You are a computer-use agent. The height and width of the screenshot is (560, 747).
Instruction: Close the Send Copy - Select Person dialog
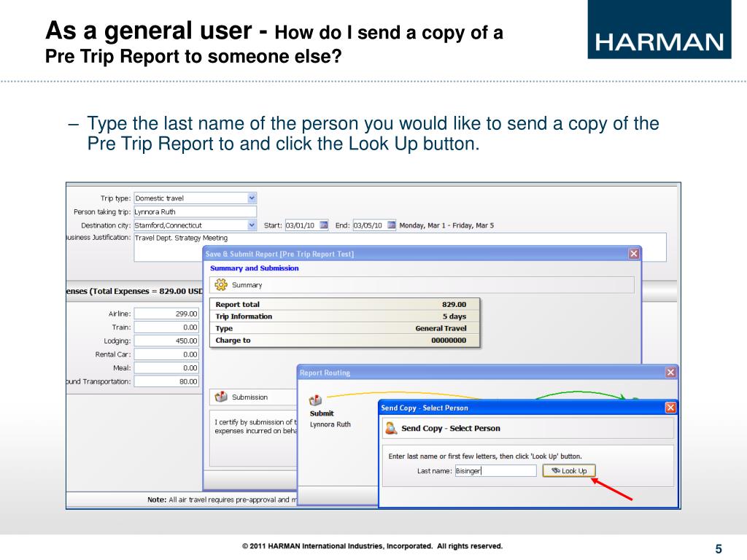tap(670, 408)
